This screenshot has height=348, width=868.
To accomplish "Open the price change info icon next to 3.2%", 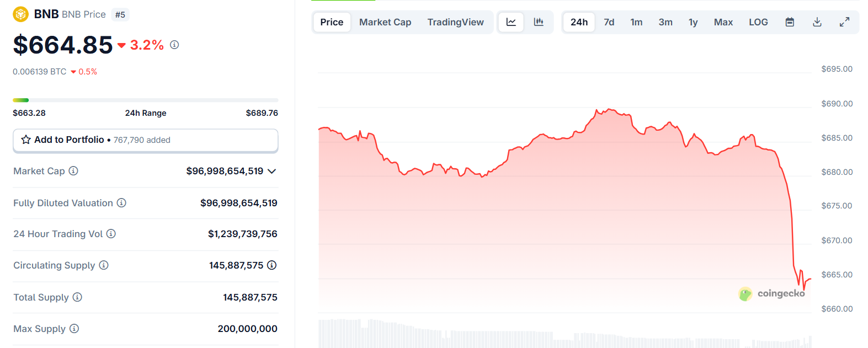I will 174,45.
